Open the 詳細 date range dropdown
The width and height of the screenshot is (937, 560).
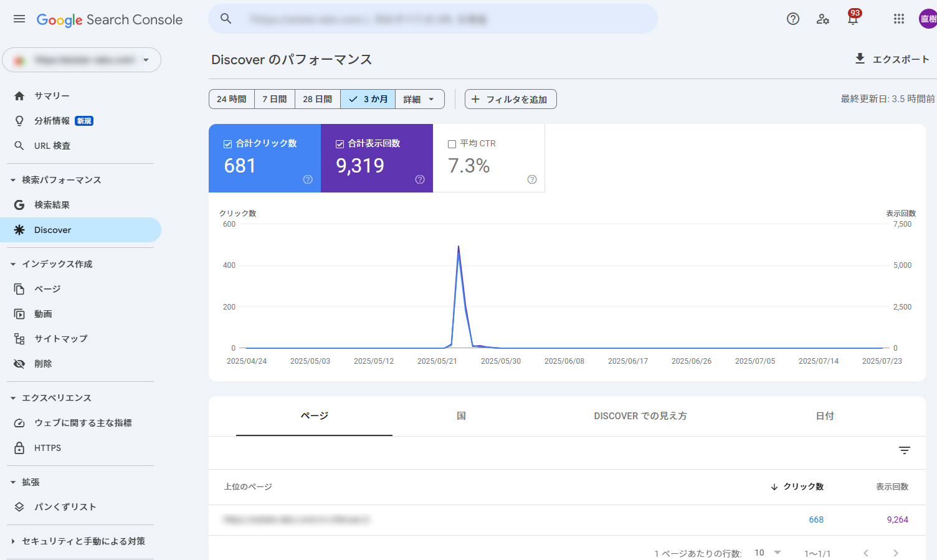click(419, 99)
